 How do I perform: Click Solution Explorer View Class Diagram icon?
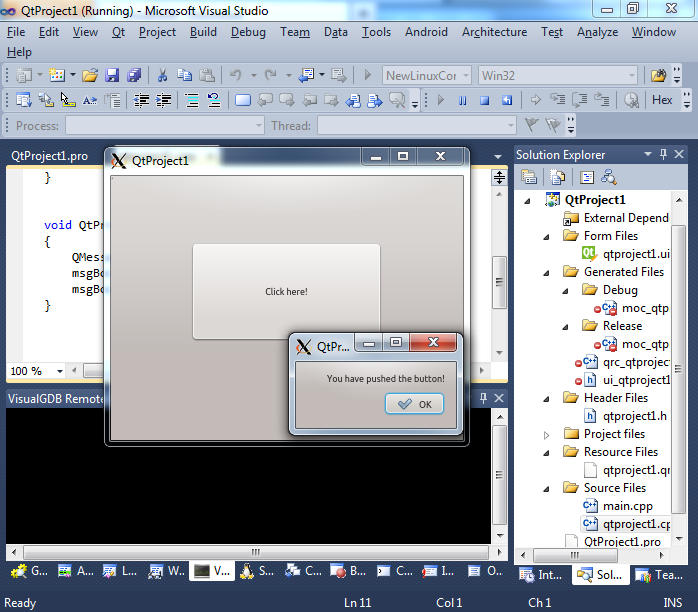[x=609, y=177]
